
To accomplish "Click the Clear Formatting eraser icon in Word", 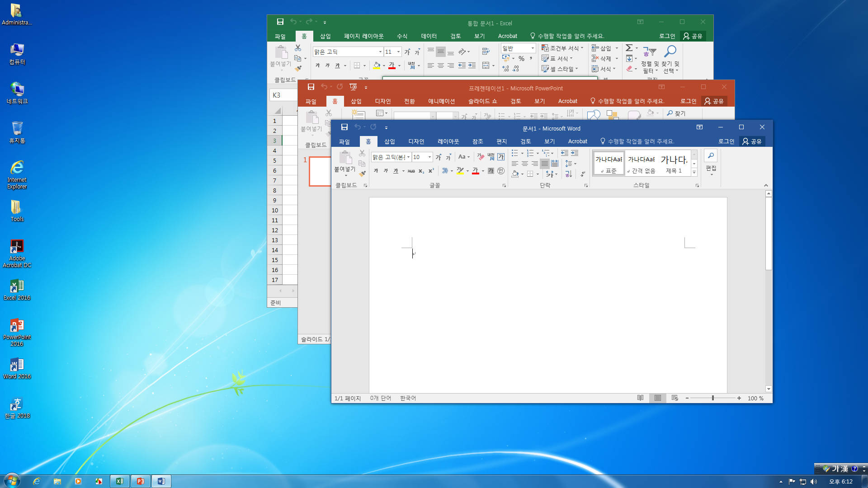I will [481, 157].
